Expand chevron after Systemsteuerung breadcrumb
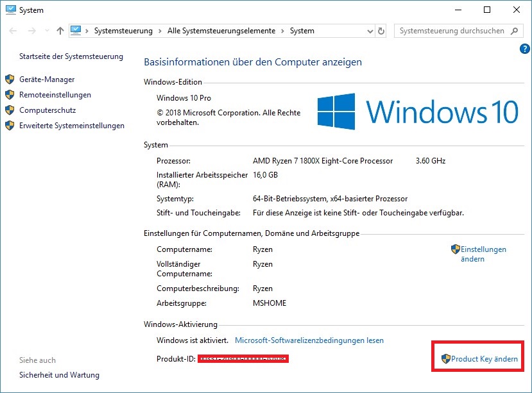 click(160, 31)
